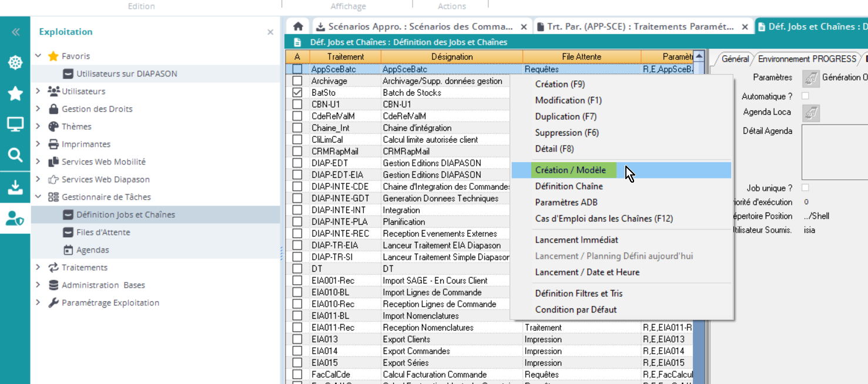Screen dimensions: 868x384
Task: Open Files d'Attente in the tree
Action: pos(103,232)
